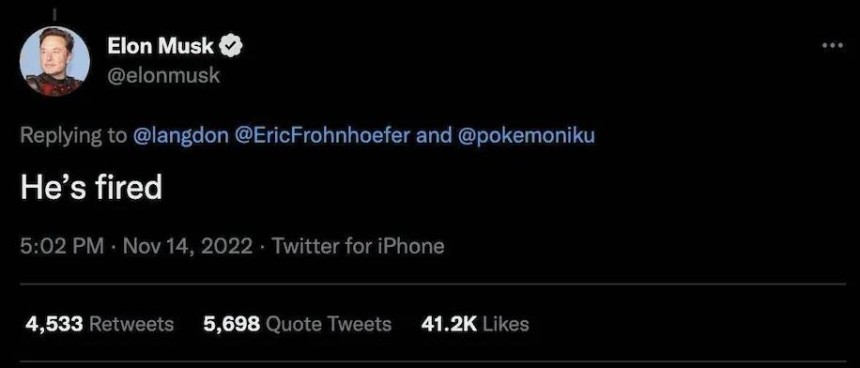This screenshot has width=860, height=368.
Task: Open the @EricFrohnhoefer mention
Action: tap(322, 135)
